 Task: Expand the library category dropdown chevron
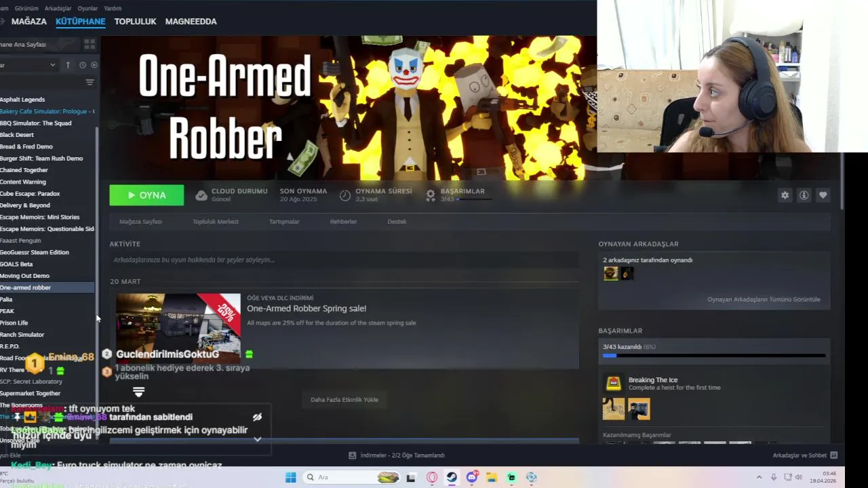click(x=52, y=65)
